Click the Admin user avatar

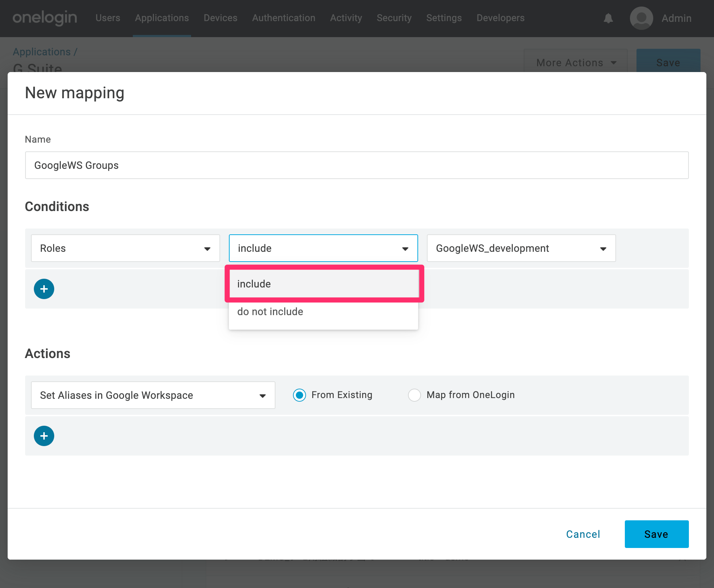pos(641,18)
